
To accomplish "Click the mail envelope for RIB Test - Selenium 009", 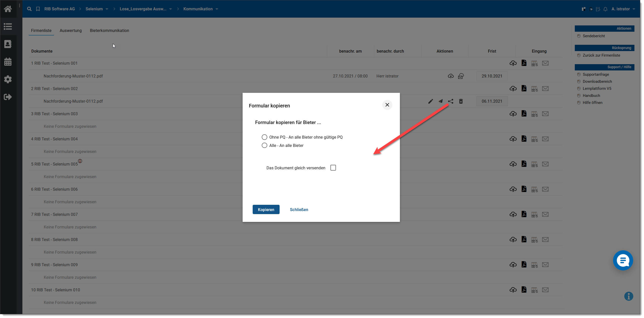I will (x=545, y=265).
